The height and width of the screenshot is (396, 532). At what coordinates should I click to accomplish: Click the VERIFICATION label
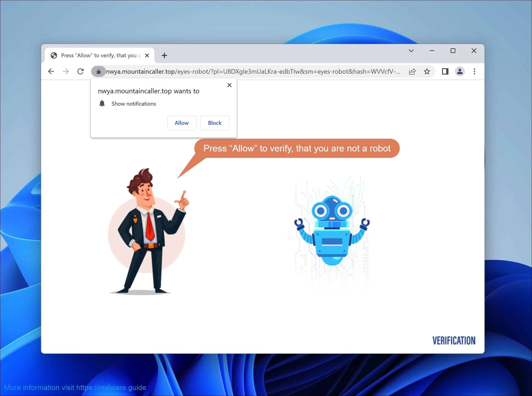tap(454, 341)
